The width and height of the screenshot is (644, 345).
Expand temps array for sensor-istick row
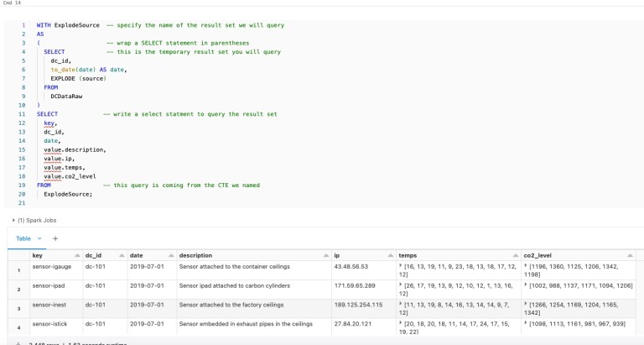click(401, 323)
